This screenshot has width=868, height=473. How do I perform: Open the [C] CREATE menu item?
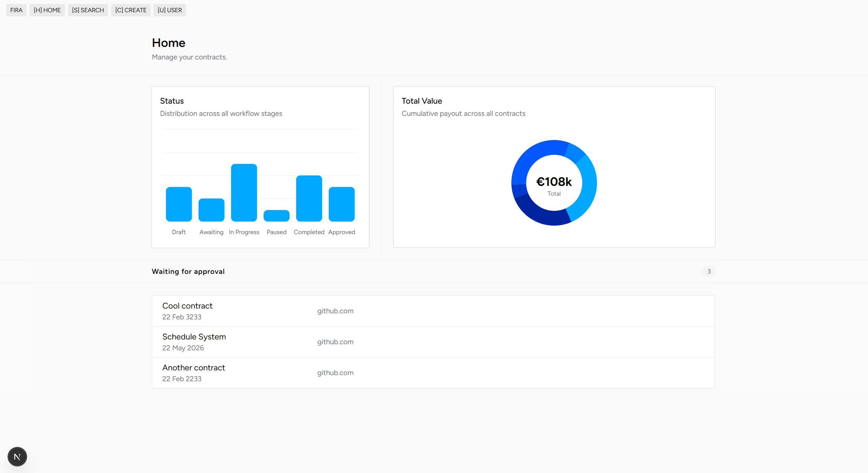click(x=131, y=10)
